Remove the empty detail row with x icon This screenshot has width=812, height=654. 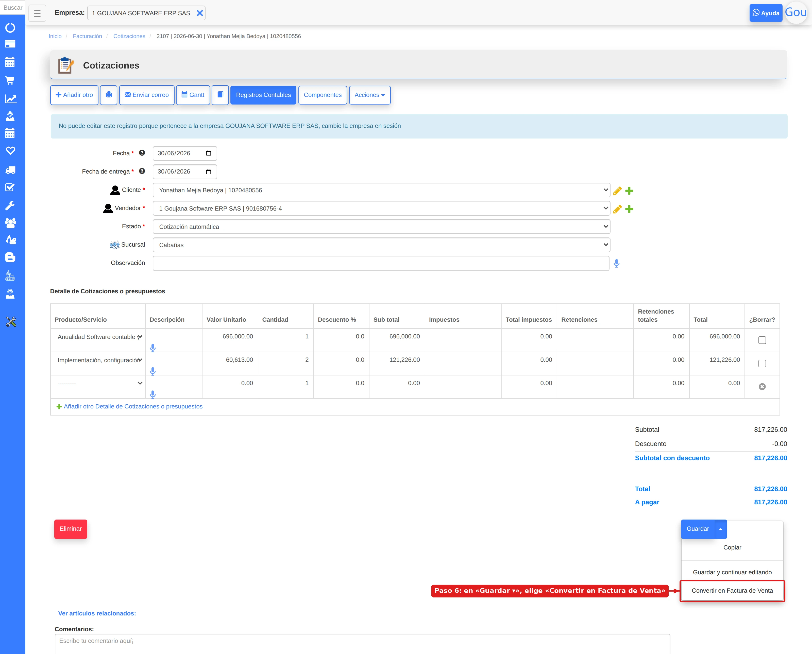762,387
